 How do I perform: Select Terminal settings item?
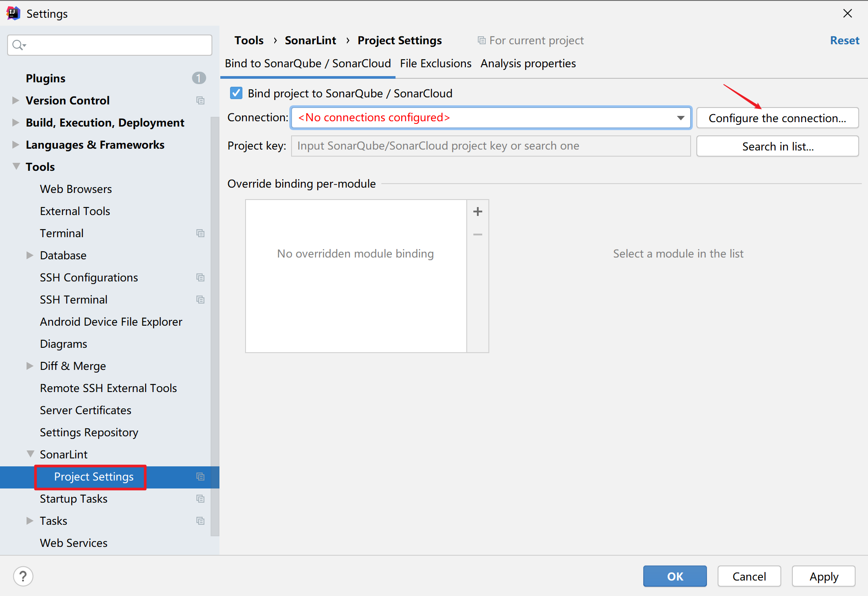61,233
